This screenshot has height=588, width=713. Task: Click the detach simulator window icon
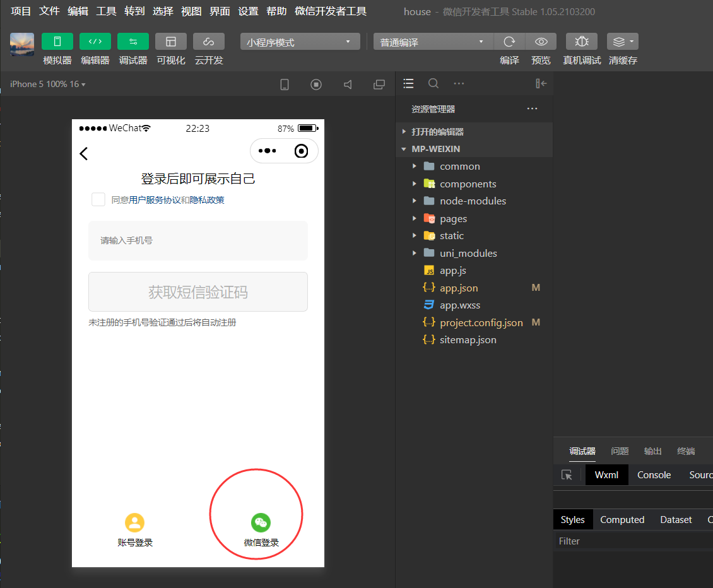[379, 84]
